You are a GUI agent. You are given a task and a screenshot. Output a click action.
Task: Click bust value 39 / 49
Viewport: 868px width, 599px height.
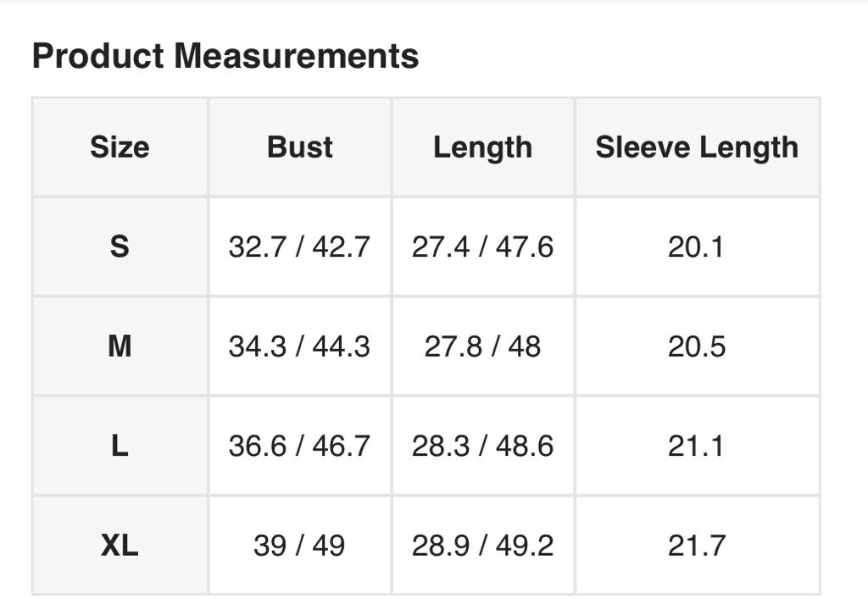(x=299, y=545)
